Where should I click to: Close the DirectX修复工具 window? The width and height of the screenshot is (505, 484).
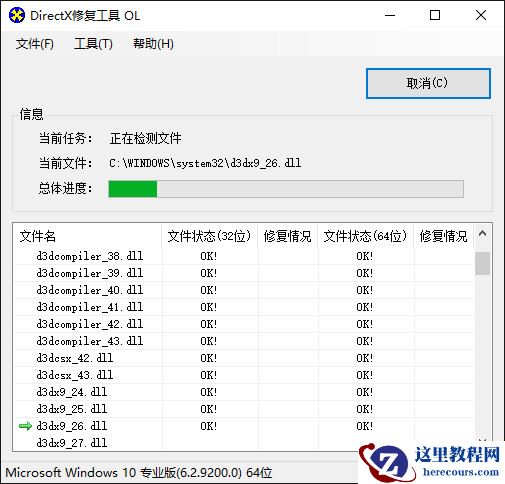pos(481,15)
